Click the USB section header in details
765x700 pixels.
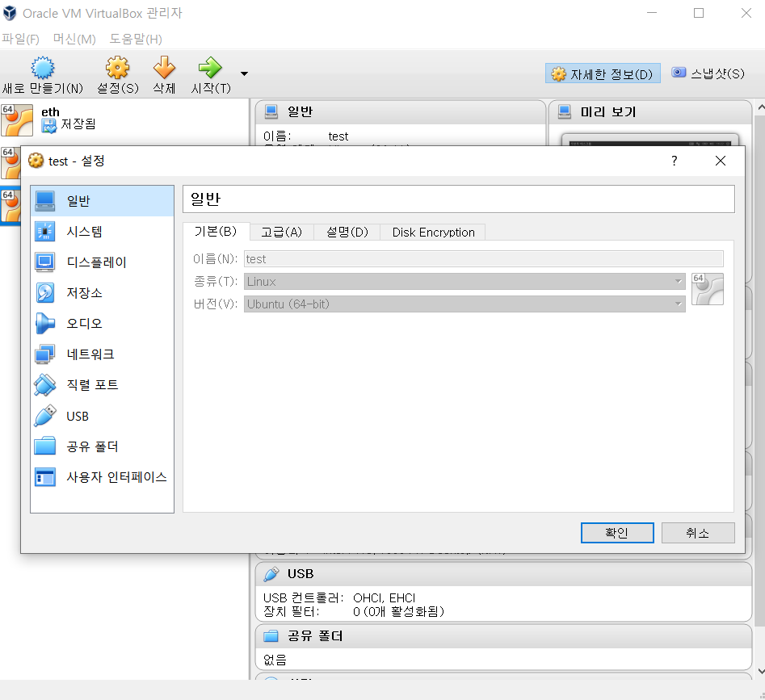[x=503, y=574]
